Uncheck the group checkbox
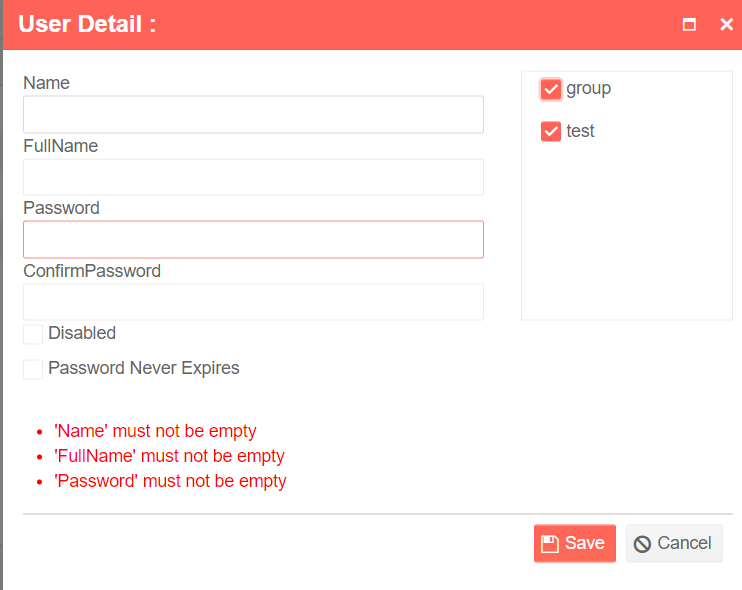This screenshot has width=742, height=590. [550, 89]
